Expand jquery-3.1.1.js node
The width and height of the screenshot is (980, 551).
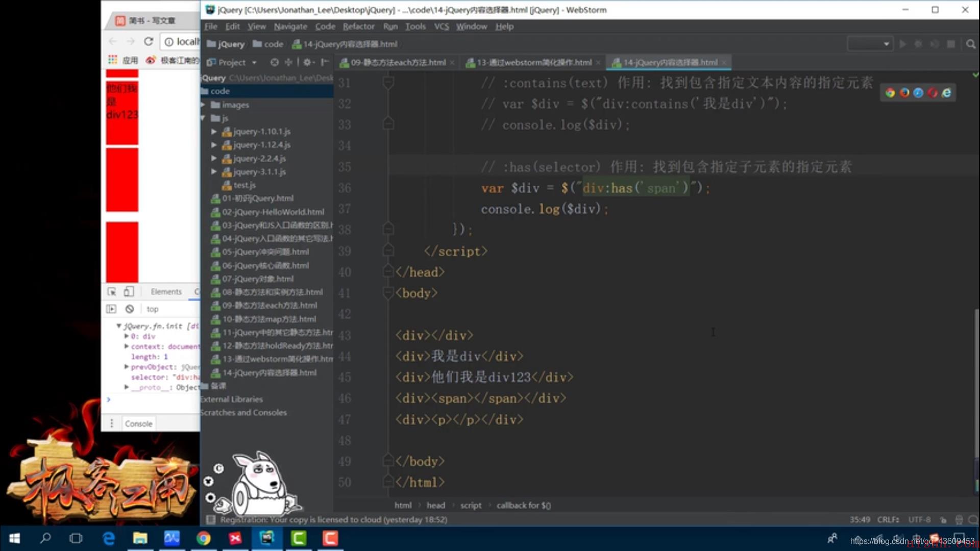214,171
